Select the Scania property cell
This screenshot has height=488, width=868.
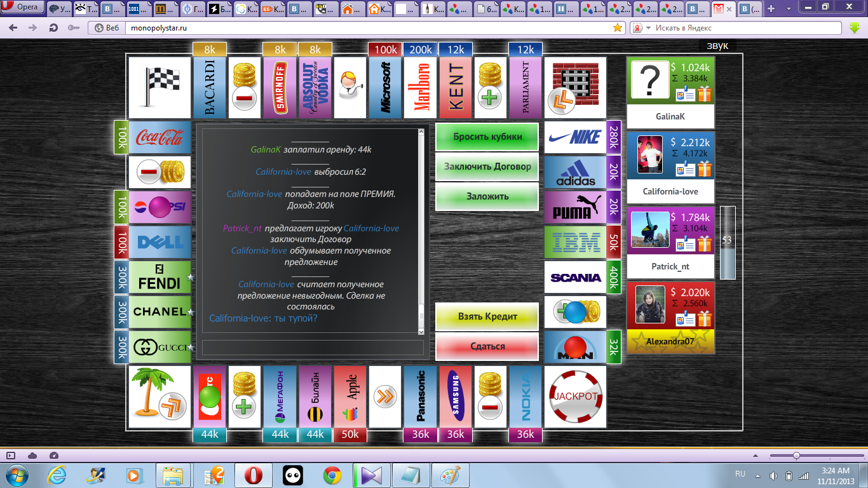click(575, 277)
